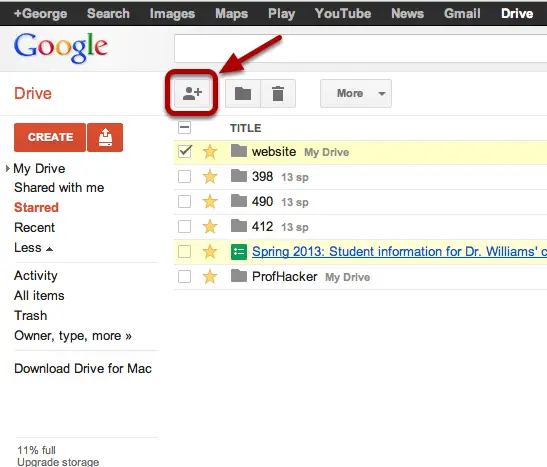Click the TITLE column header
Screen dimensions: 547x467
click(x=246, y=128)
